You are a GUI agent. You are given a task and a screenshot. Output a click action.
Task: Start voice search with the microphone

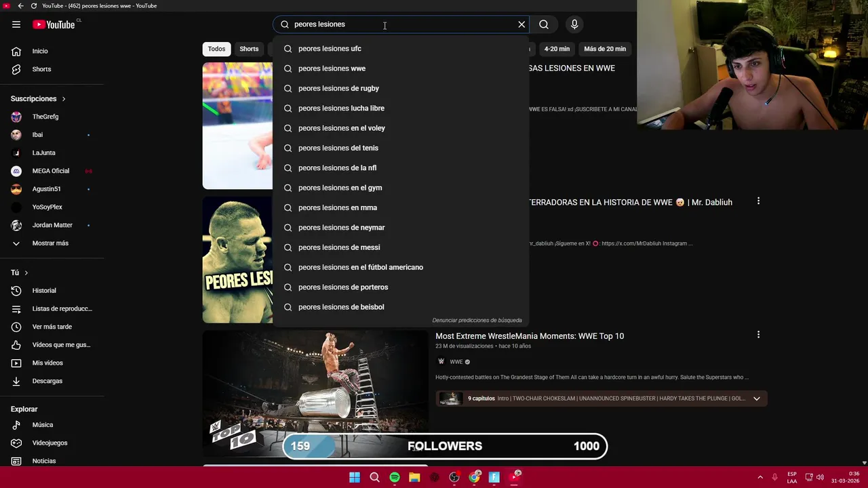coord(574,24)
